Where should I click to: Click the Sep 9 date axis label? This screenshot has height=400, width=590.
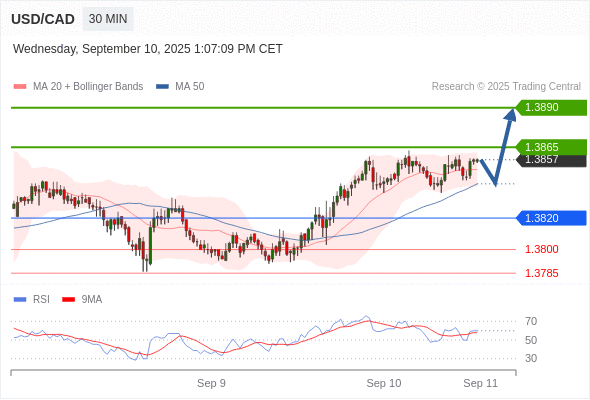pyautogui.click(x=211, y=383)
